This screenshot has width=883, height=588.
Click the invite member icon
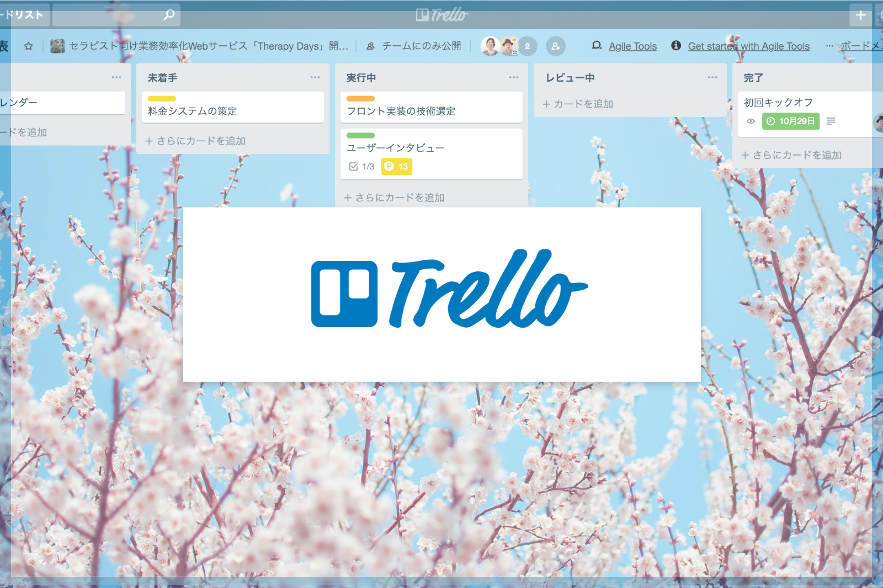point(556,46)
